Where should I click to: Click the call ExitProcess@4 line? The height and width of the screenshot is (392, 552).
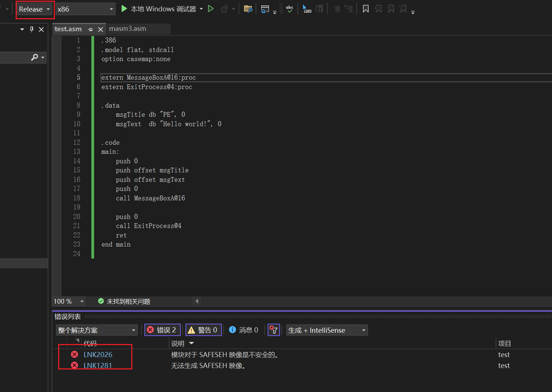pyautogui.click(x=149, y=226)
